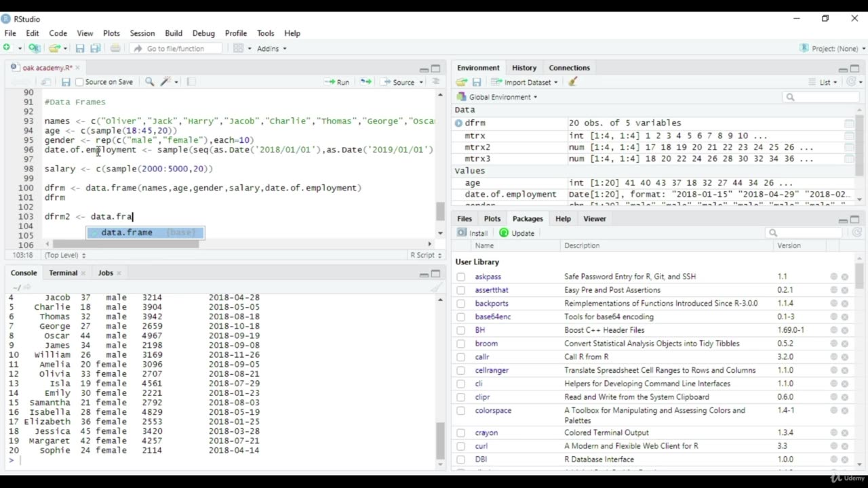Check the crayon package checkbox

click(461, 432)
